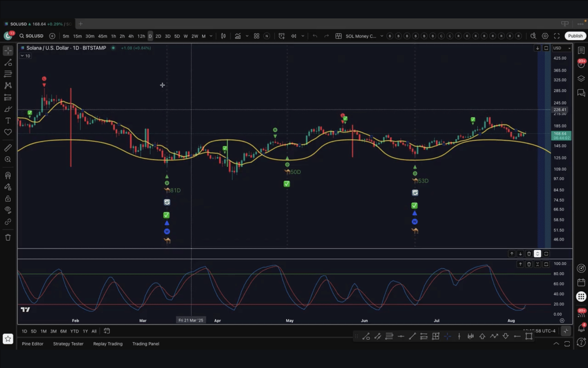Viewport: 588px width, 368px height.
Task: Switch to the Strategy Tester tab
Action: (68, 344)
